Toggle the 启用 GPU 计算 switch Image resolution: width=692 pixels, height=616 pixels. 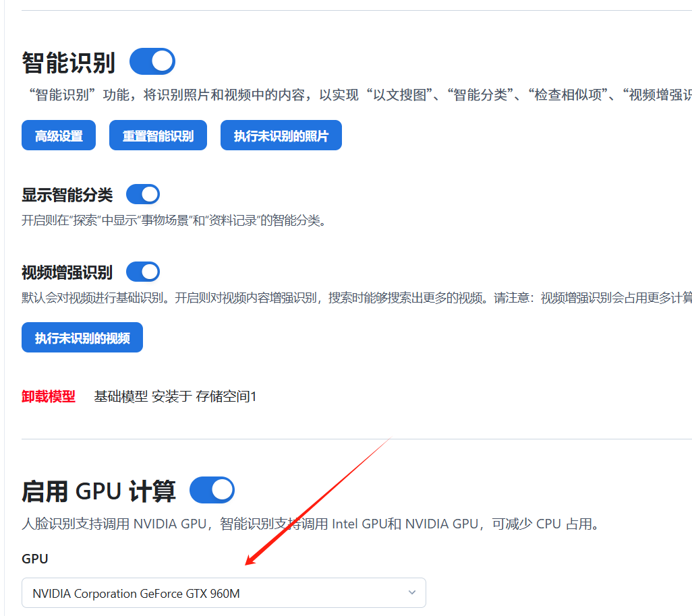[x=212, y=490]
